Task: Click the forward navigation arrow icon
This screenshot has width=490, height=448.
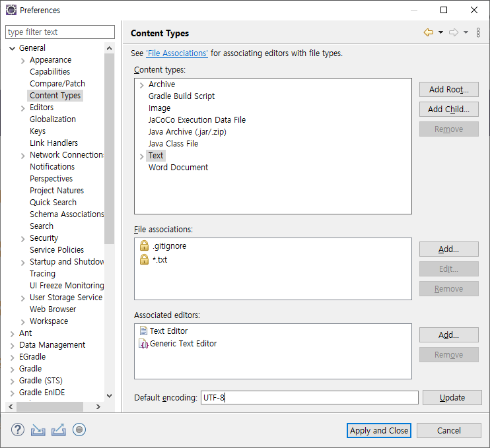Action: coord(454,32)
